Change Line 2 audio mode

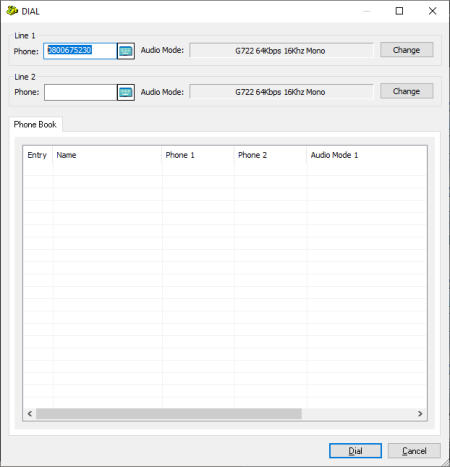pos(406,91)
